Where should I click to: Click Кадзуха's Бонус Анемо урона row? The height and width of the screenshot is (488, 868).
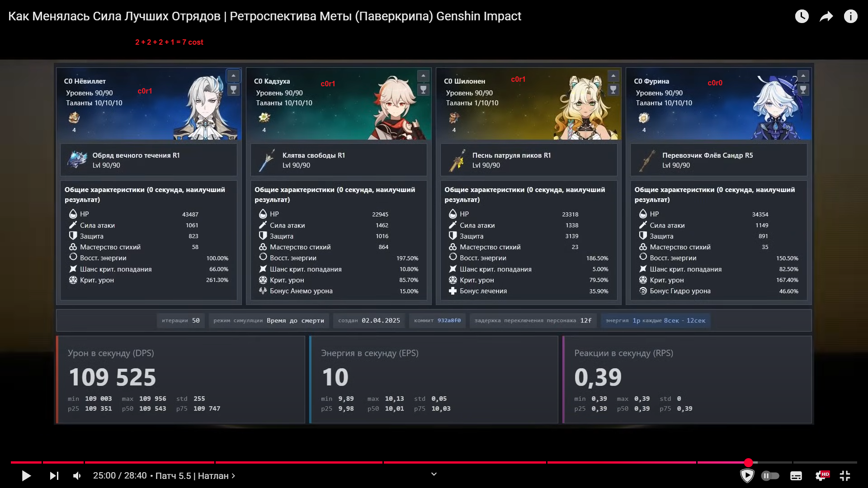[x=338, y=291]
